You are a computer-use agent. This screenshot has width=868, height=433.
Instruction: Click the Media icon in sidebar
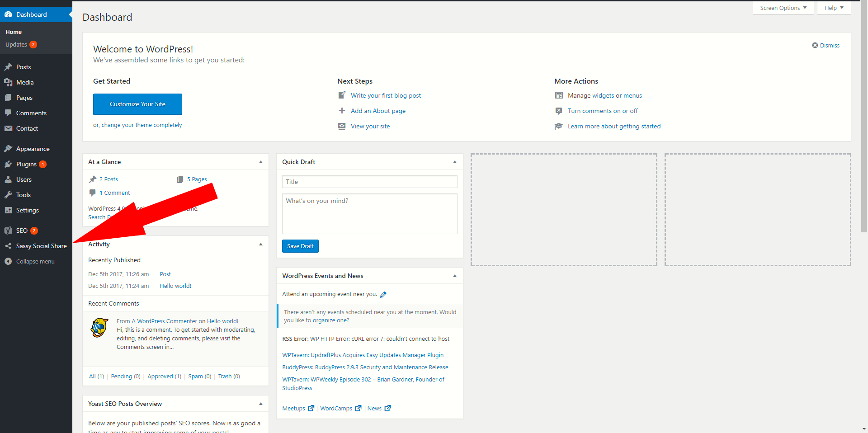click(x=8, y=82)
